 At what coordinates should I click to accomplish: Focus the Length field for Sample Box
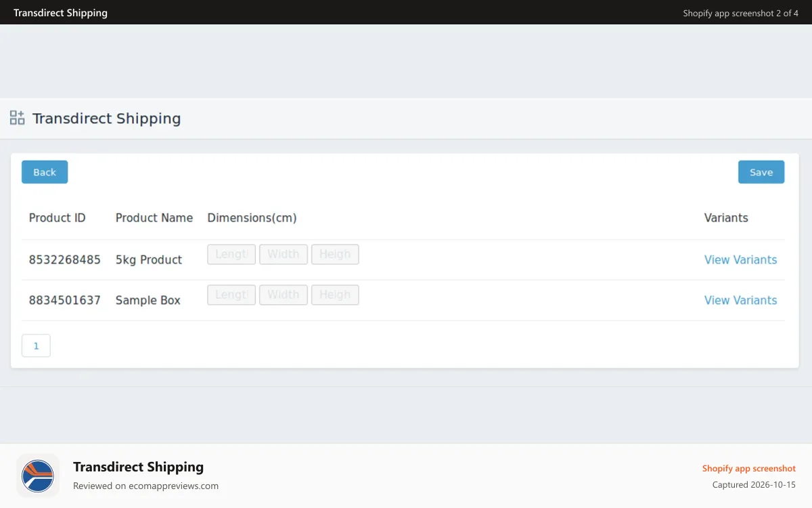[231, 295]
